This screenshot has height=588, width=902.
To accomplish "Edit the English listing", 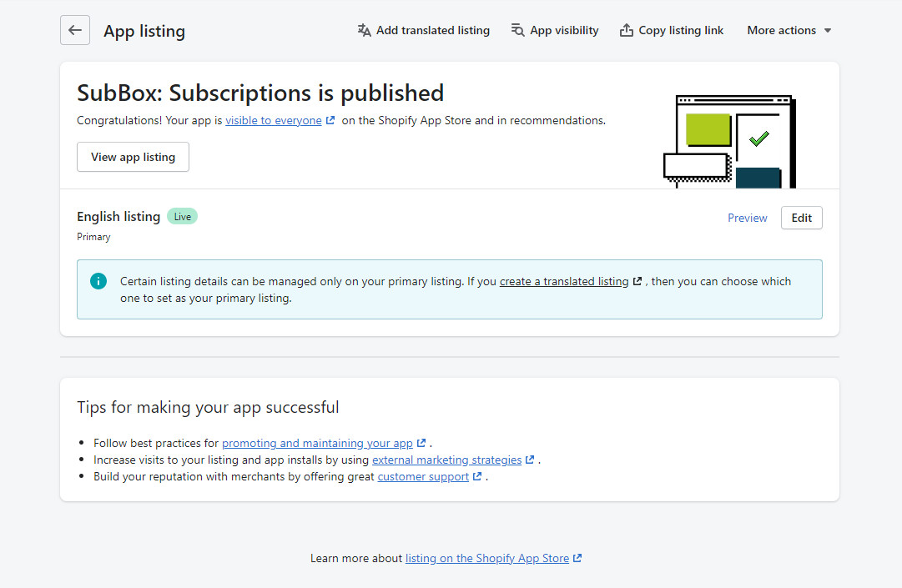I will point(801,218).
